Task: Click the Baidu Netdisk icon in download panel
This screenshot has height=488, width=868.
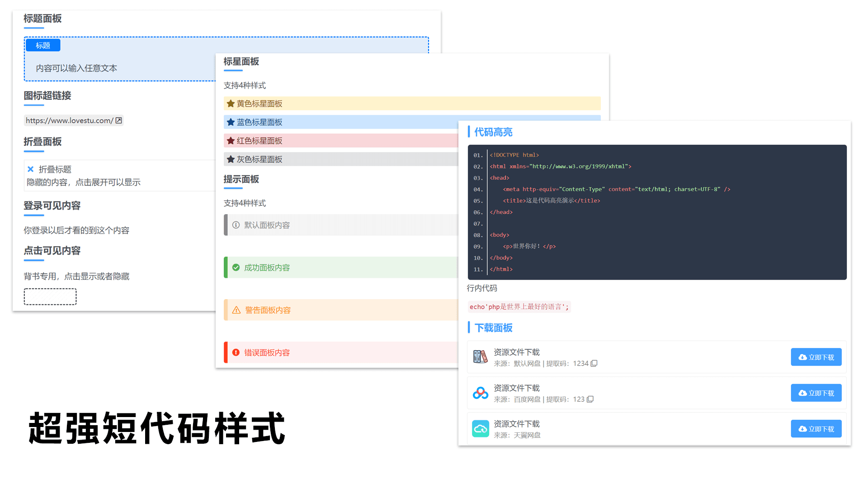Action: pyautogui.click(x=481, y=393)
